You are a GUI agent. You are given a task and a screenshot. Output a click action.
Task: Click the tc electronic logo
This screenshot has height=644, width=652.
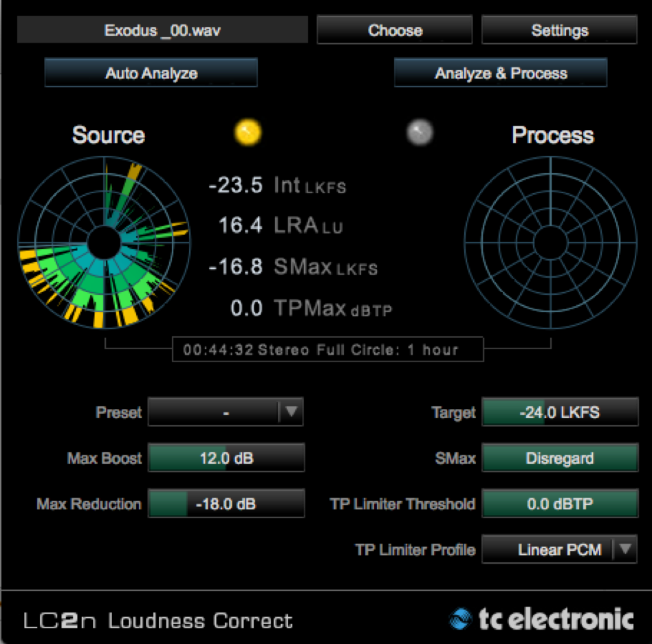(x=541, y=619)
